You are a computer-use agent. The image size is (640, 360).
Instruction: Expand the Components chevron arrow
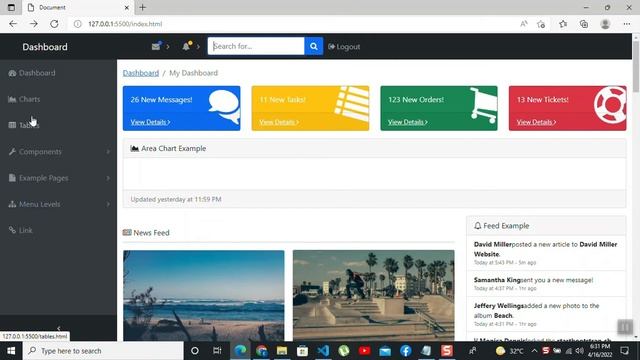tap(108, 152)
